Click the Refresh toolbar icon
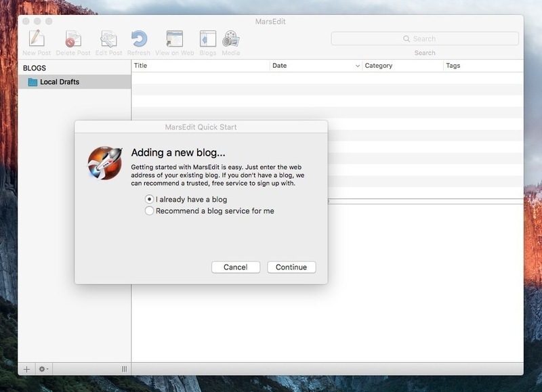 pos(139,39)
